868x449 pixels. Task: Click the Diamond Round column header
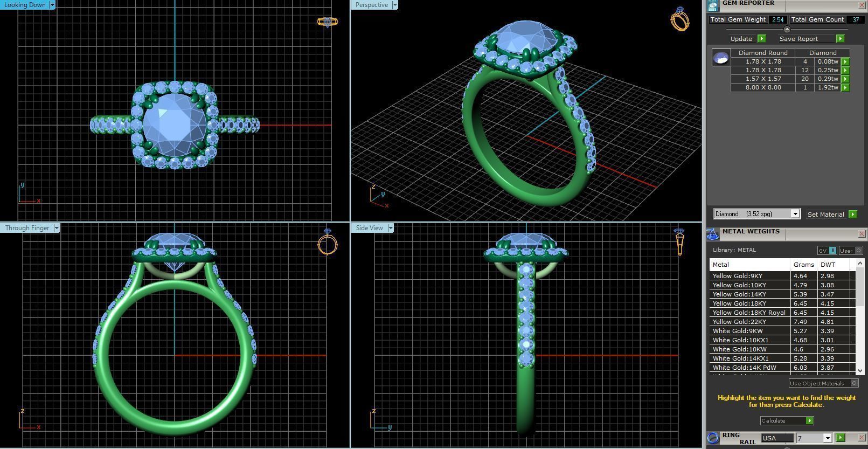pyautogui.click(x=763, y=53)
